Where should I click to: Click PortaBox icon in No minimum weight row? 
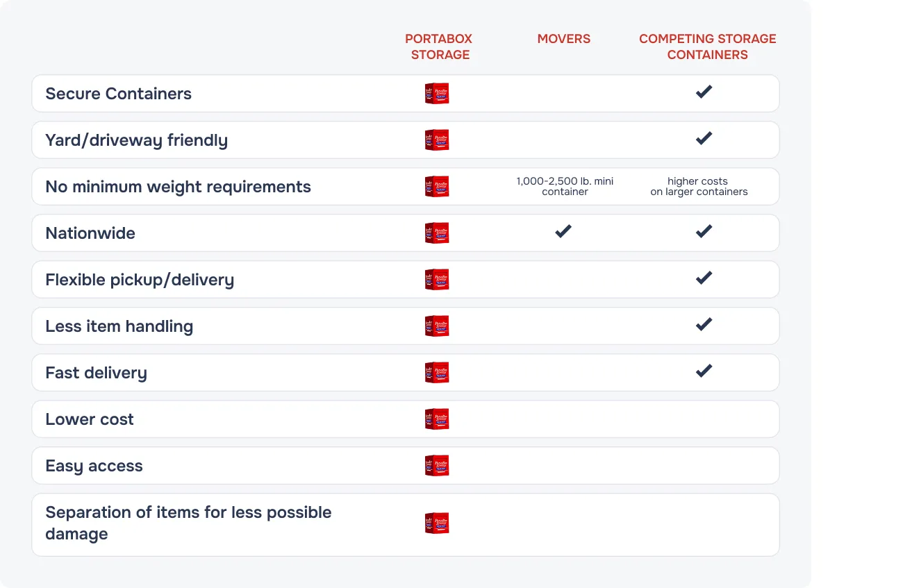(x=437, y=187)
